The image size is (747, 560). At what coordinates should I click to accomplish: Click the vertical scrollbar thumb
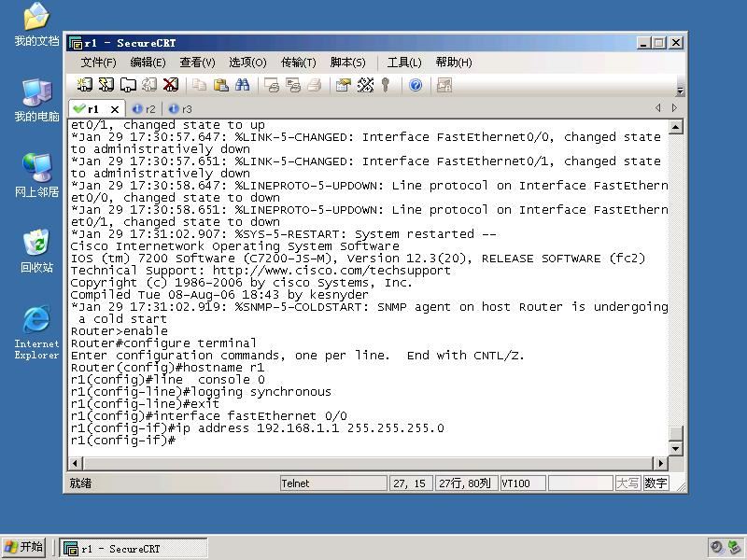coord(675,433)
